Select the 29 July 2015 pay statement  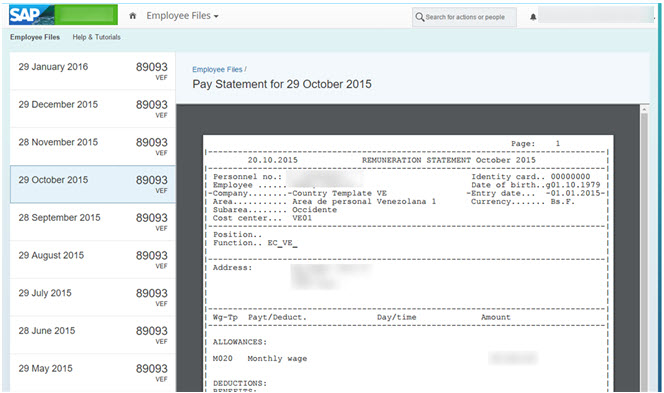tap(92, 297)
